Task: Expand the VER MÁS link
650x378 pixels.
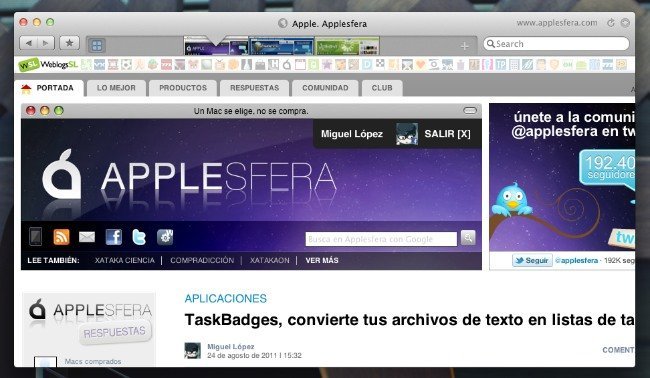Action: tap(322, 260)
